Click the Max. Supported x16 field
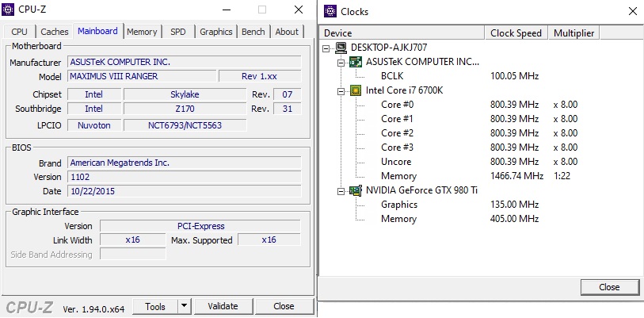Image resolution: width=644 pixels, height=318 pixels. click(x=269, y=239)
